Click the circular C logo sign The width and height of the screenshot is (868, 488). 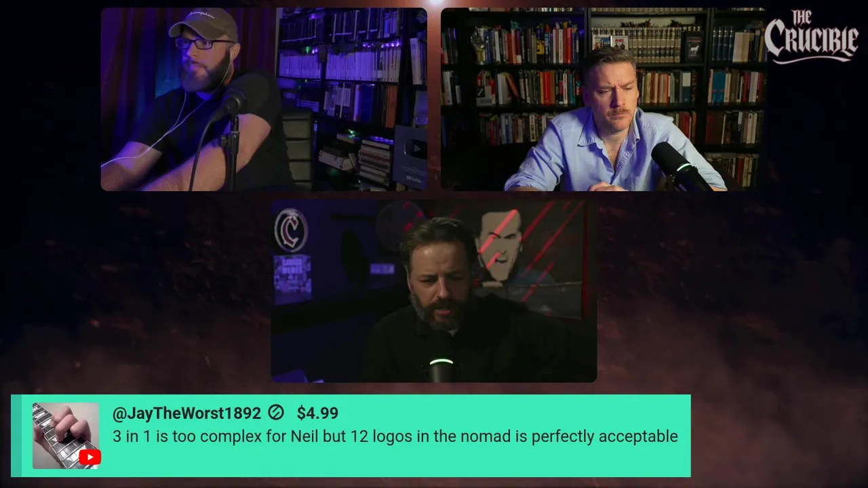click(291, 230)
